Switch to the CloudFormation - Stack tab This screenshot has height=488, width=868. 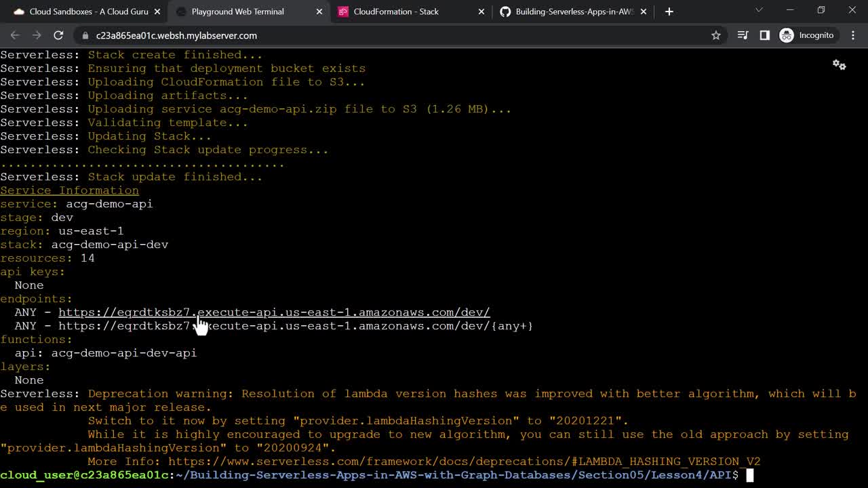click(411, 12)
